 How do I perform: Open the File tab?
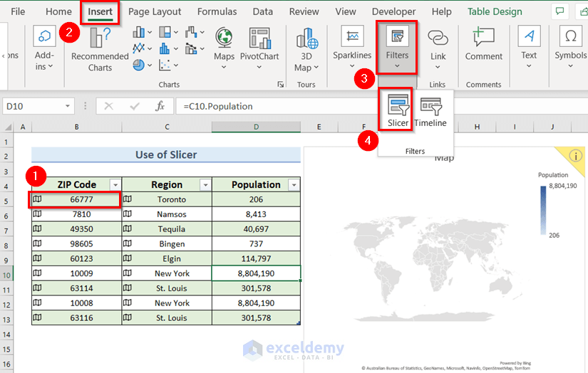(18, 11)
